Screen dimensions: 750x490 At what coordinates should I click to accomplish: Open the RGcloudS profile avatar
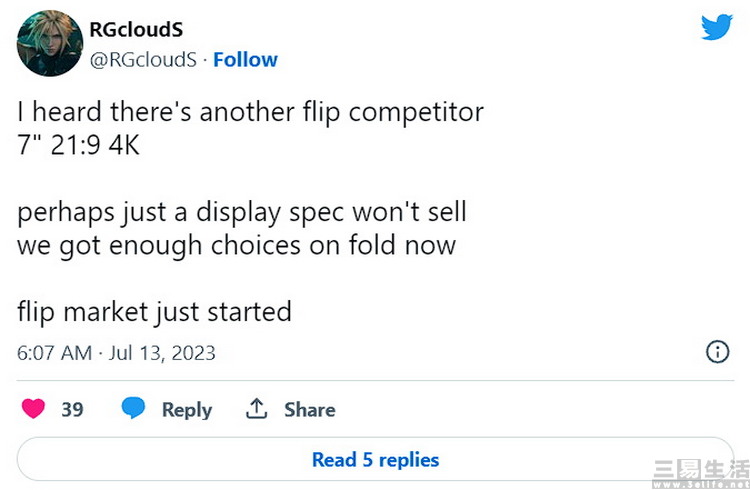[50, 43]
